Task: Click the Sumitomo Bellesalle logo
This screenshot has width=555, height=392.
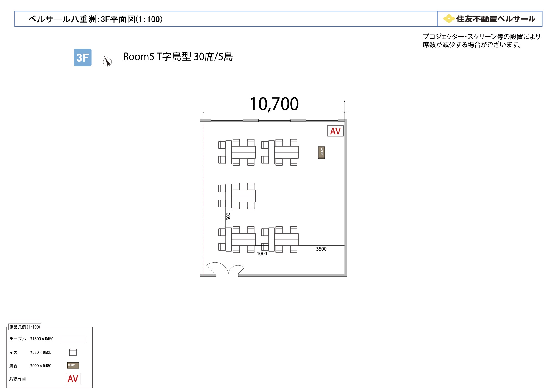Action: (490, 19)
